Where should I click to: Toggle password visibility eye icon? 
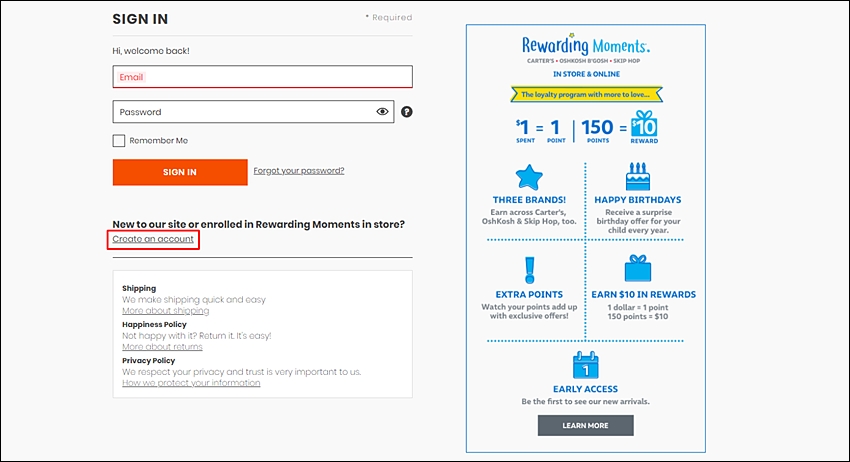(382, 112)
